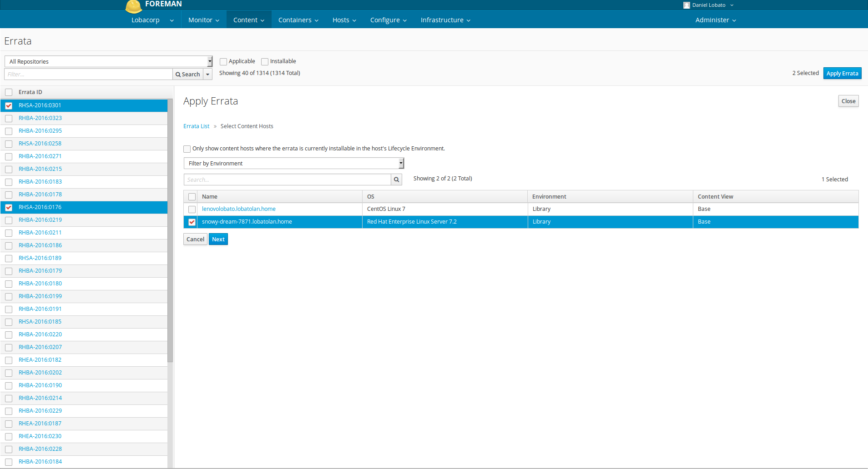
Task: Open the Hosts menu
Action: (344, 20)
